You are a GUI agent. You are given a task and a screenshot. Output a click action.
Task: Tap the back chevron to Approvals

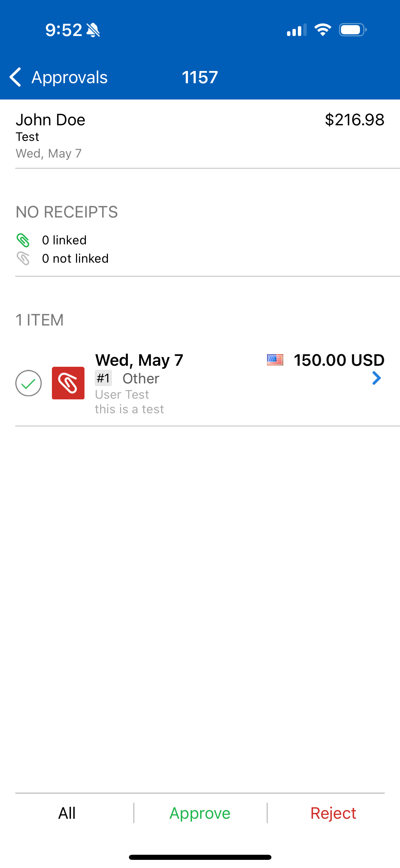point(16,77)
